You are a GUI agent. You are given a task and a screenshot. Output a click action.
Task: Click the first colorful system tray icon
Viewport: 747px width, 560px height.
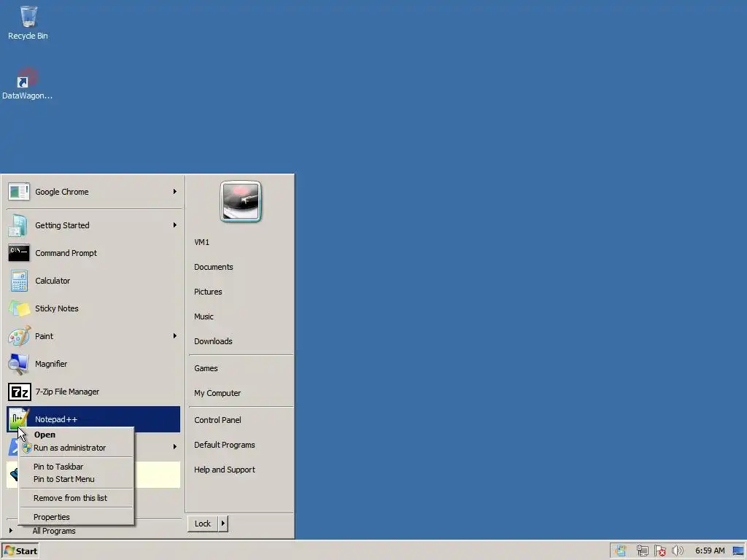(x=620, y=551)
